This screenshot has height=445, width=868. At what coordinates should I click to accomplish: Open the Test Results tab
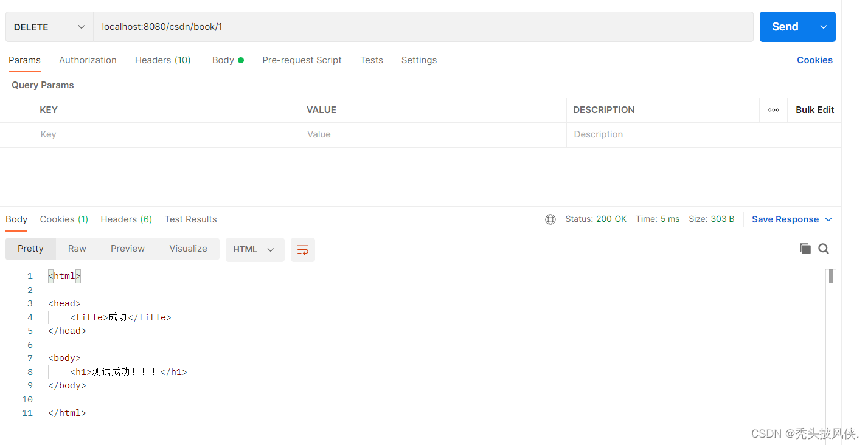coord(190,219)
